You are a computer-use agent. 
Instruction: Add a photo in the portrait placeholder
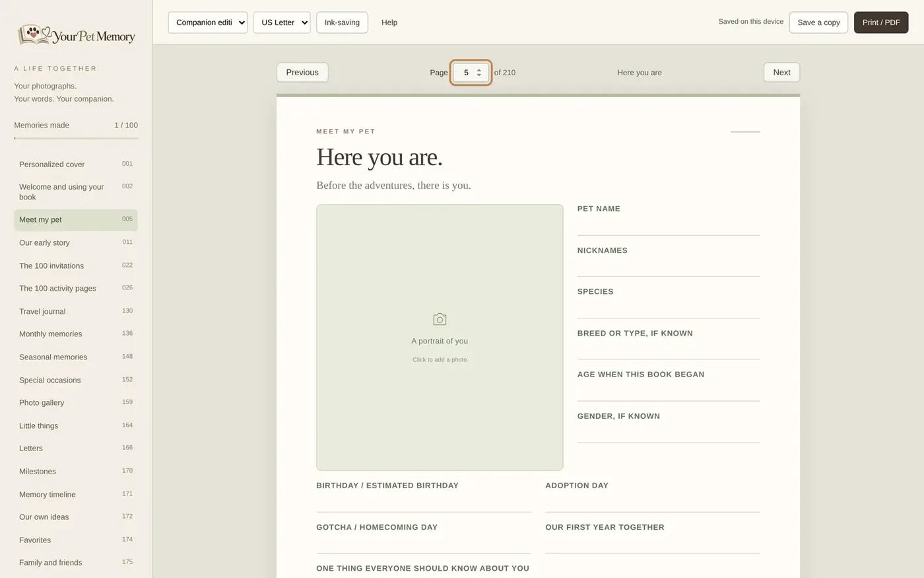440,338
